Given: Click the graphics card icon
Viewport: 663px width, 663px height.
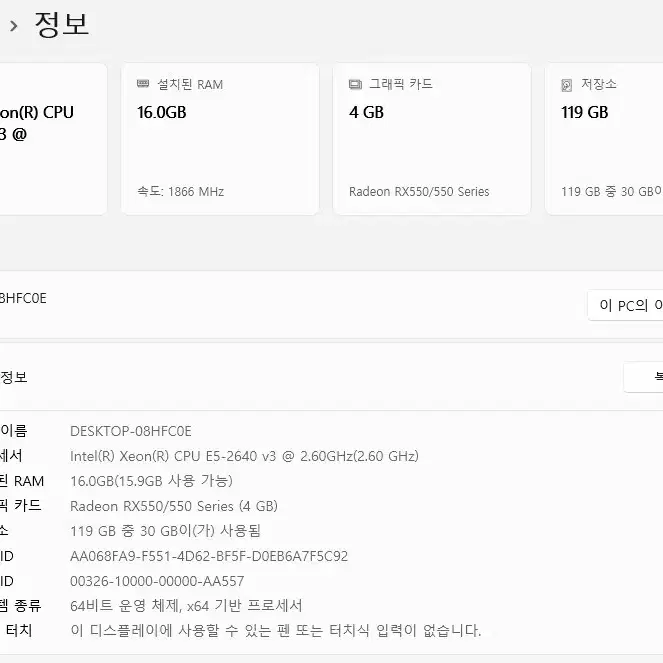Looking at the screenshot, I should pyautogui.click(x=355, y=84).
